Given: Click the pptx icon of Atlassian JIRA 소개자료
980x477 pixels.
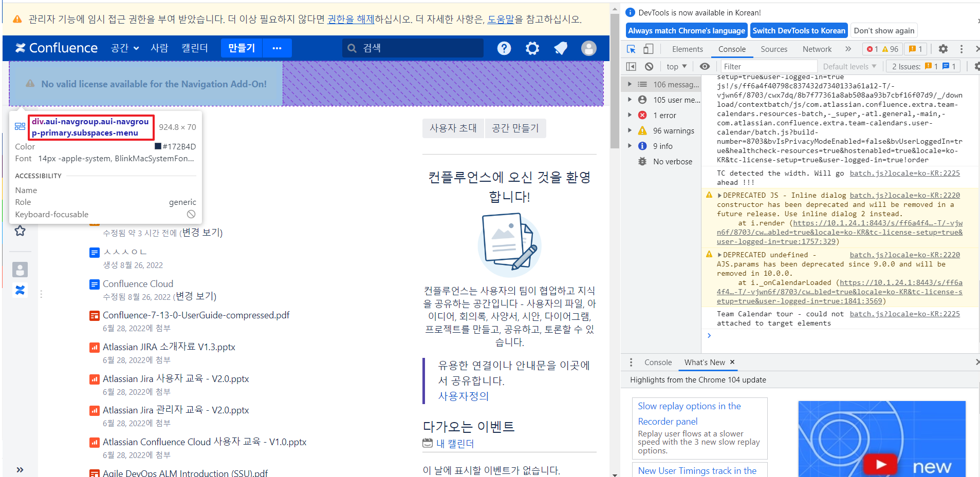Looking at the screenshot, I should tap(95, 348).
